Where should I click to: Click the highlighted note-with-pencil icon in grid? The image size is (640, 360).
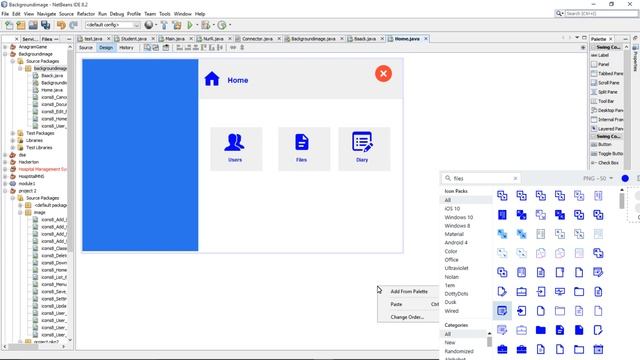point(502,311)
